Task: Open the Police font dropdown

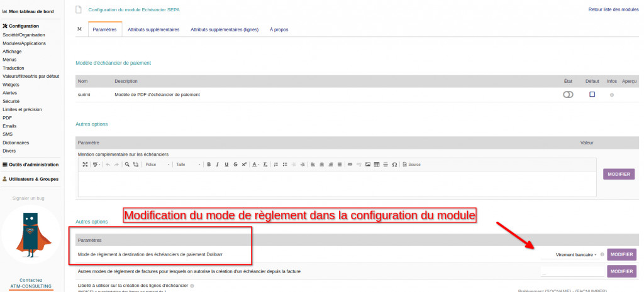Action: point(157,165)
